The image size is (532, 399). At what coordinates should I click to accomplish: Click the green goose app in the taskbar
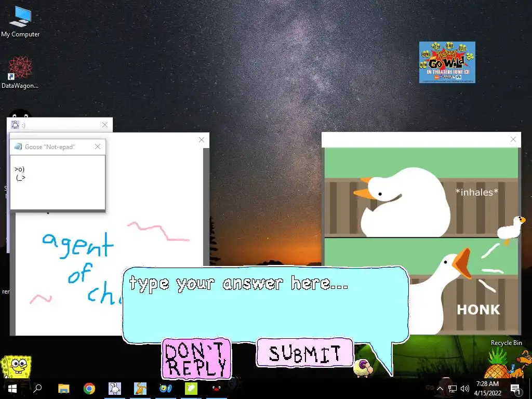(191, 389)
